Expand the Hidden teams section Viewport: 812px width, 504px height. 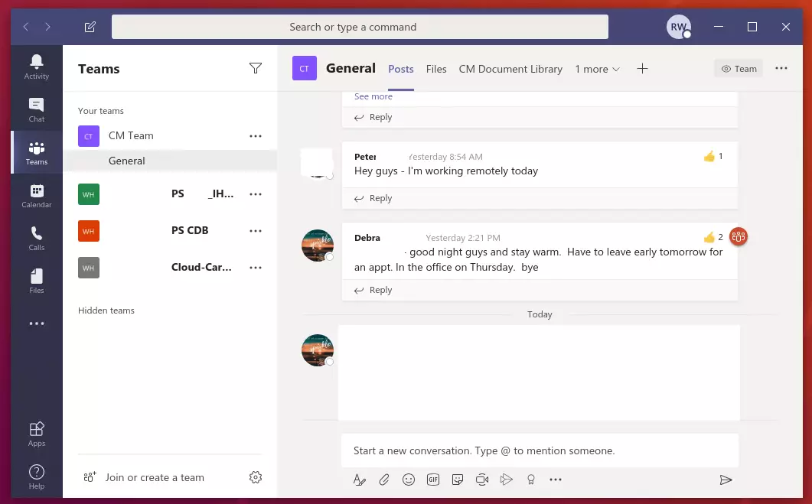pos(106,311)
